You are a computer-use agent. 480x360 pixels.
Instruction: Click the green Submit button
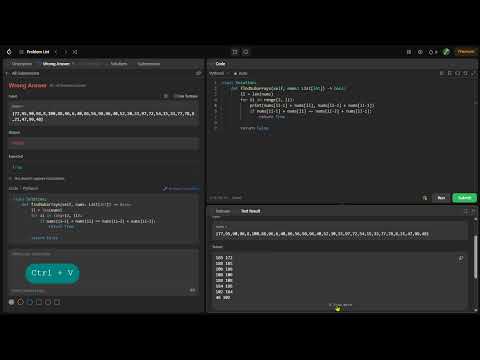tap(464, 198)
